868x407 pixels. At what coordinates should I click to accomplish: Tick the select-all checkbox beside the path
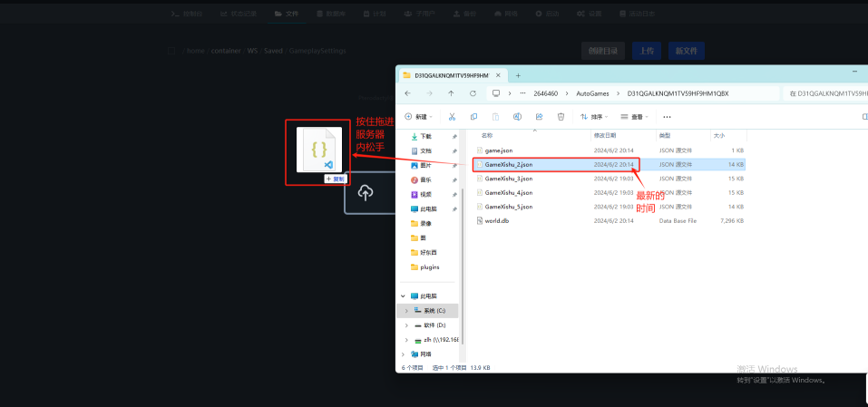pos(171,51)
